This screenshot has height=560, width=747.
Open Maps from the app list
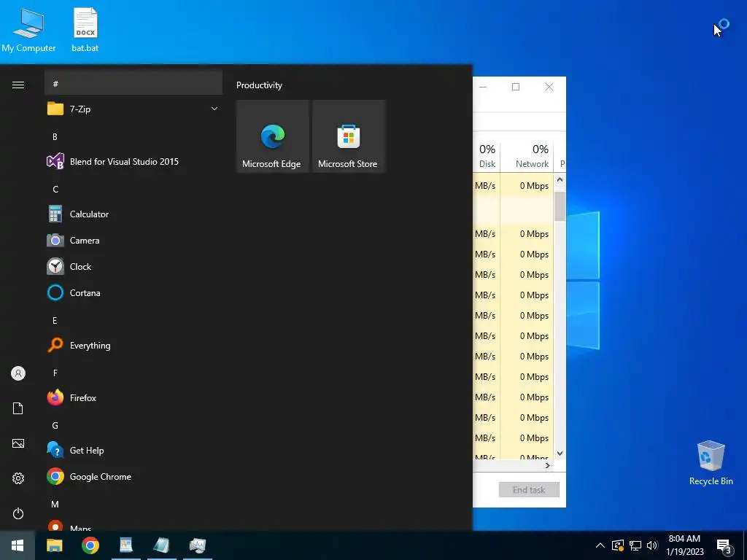point(133,526)
